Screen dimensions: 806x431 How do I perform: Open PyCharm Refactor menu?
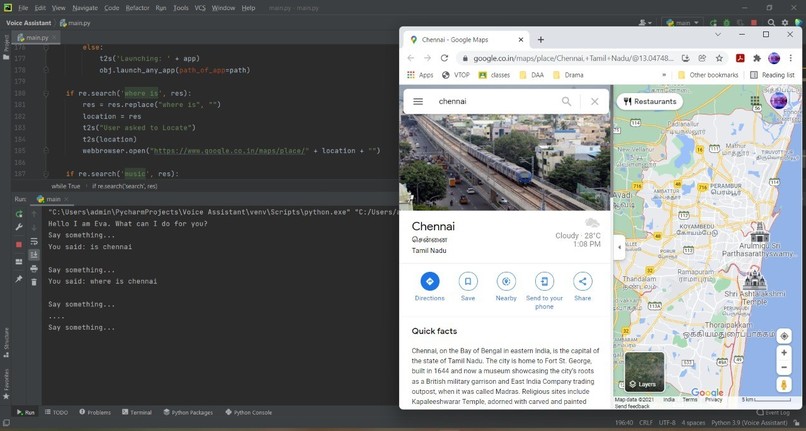[137, 8]
